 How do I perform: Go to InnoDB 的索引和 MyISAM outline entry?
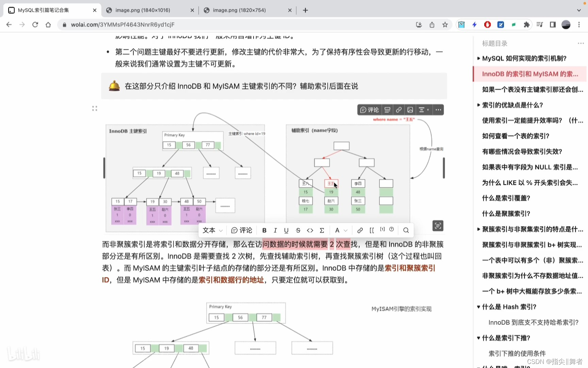point(530,74)
